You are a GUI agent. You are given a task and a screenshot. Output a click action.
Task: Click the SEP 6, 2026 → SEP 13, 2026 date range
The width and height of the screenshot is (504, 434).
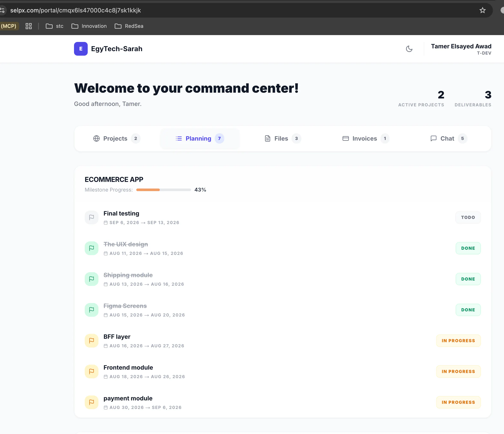point(144,223)
